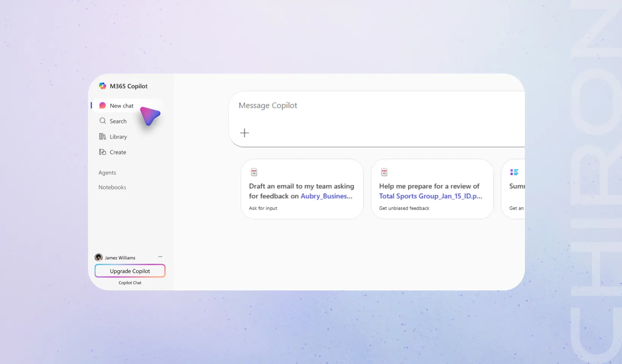Click the M365 Copilot logo icon
The width and height of the screenshot is (622, 364).
pos(102,86)
